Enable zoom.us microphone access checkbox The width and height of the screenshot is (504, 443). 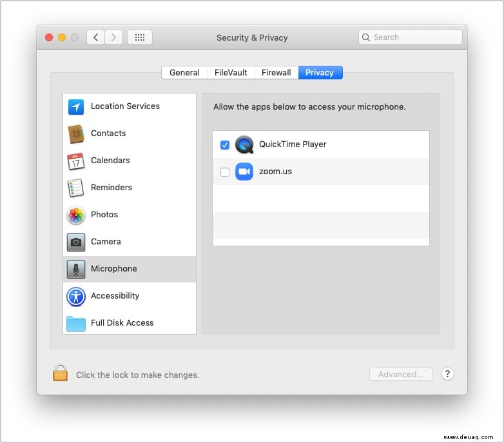click(225, 172)
